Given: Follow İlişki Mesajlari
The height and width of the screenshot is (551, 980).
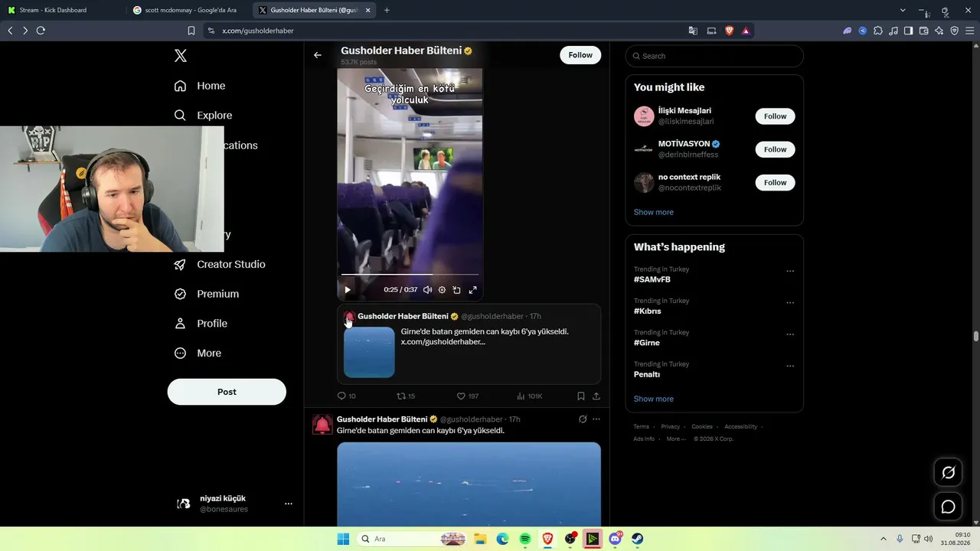Looking at the screenshot, I should (x=775, y=116).
